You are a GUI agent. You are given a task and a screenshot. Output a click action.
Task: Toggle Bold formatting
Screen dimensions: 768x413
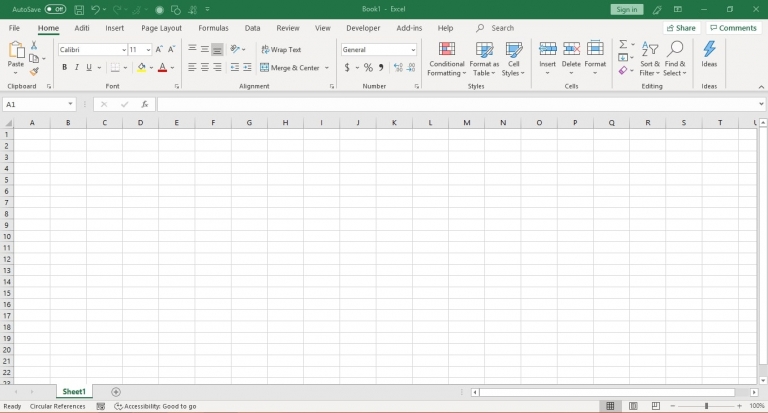click(64, 68)
